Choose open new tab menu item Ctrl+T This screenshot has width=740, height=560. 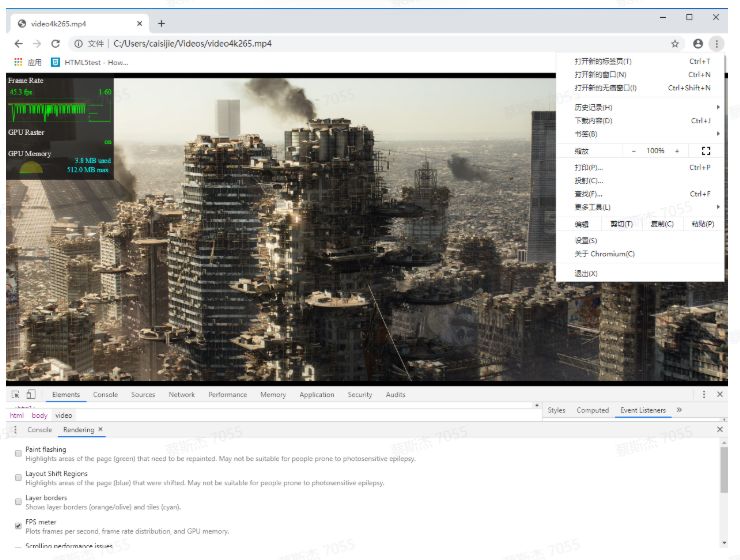[x=640, y=61]
